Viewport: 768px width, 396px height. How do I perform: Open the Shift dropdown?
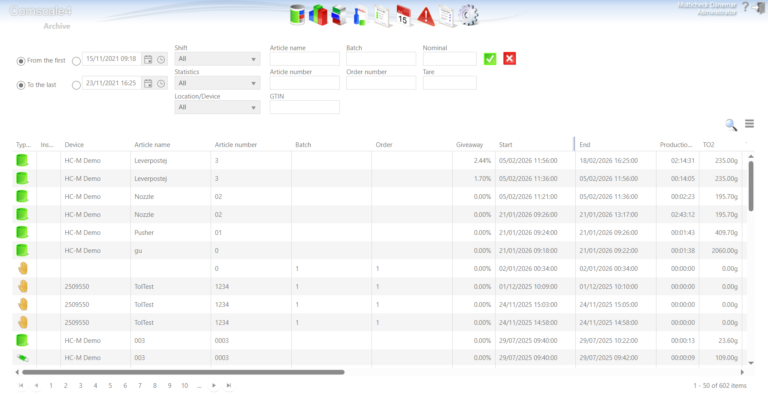(x=217, y=59)
